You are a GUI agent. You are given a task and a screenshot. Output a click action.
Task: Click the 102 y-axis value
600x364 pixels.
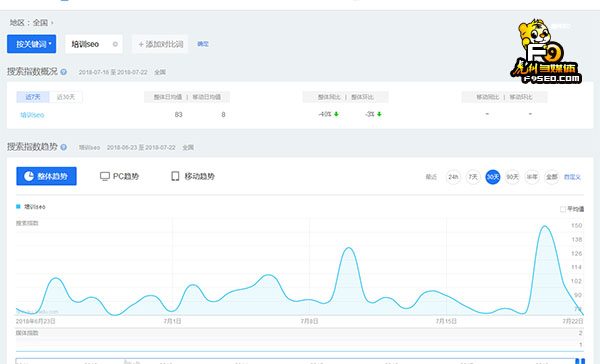[576, 281]
